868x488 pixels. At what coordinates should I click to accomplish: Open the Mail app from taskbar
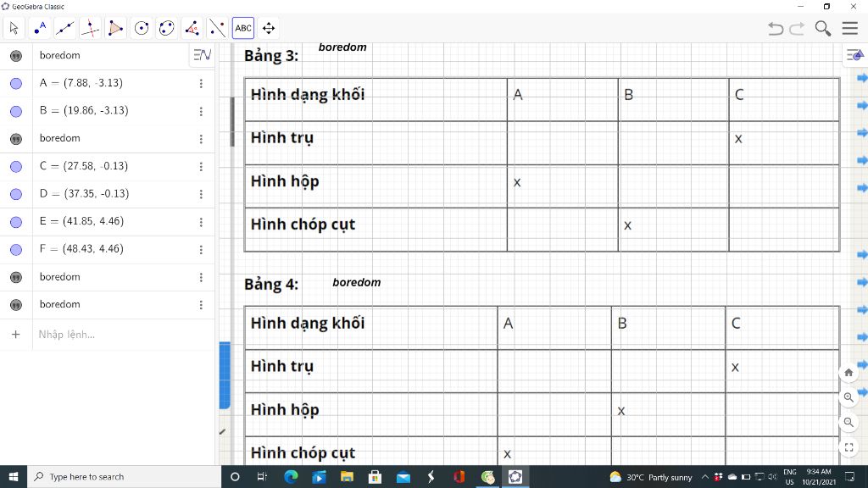coord(403,476)
